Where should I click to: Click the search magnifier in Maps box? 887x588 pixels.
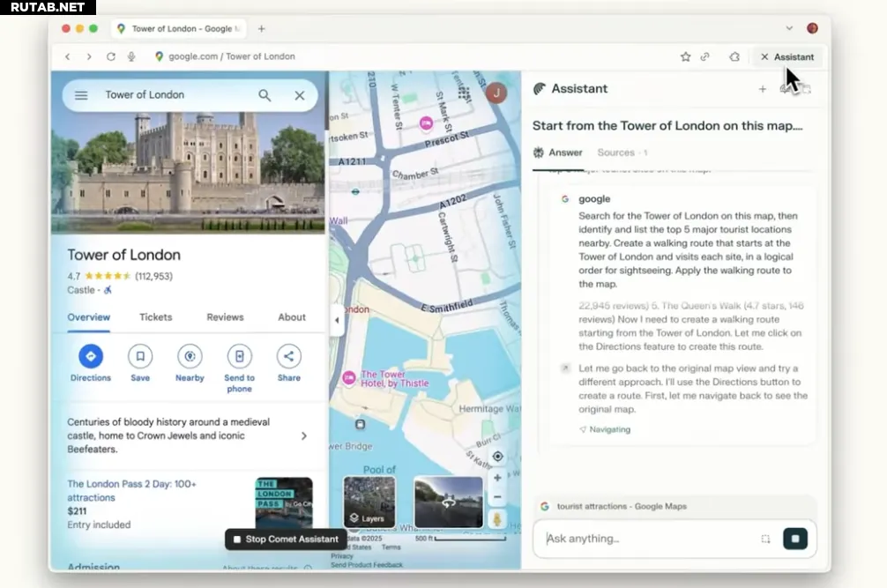point(265,95)
